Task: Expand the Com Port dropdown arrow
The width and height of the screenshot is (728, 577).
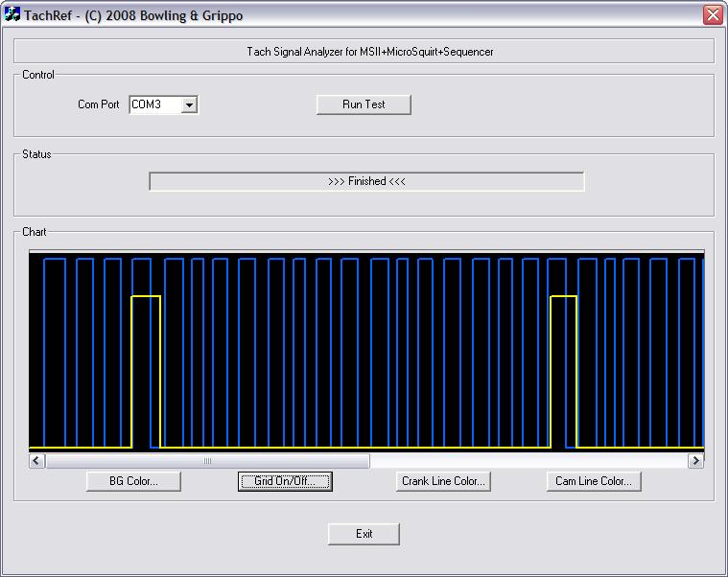Action: click(189, 104)
